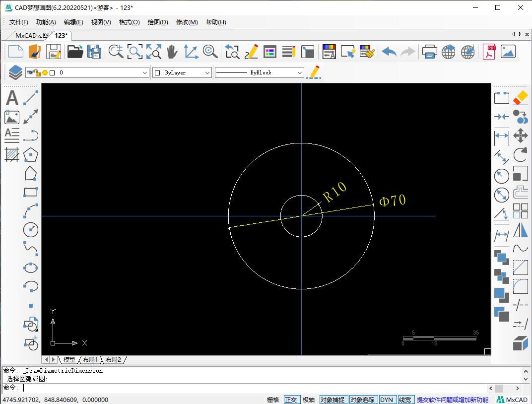Image resolution: width=532 pixels, height=404 pixels.
Task: Enable the 栅格 grid display
Action: [272, 400]
